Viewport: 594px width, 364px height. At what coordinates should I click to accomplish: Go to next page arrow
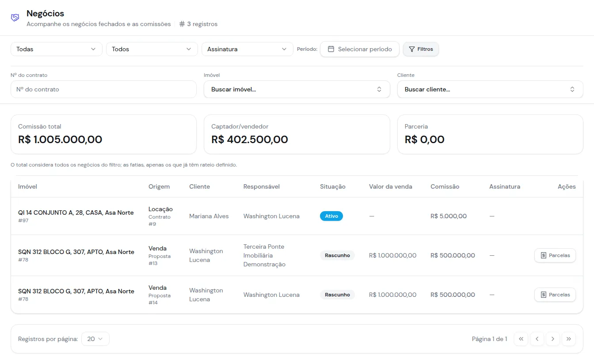click(x=553, y=339)
